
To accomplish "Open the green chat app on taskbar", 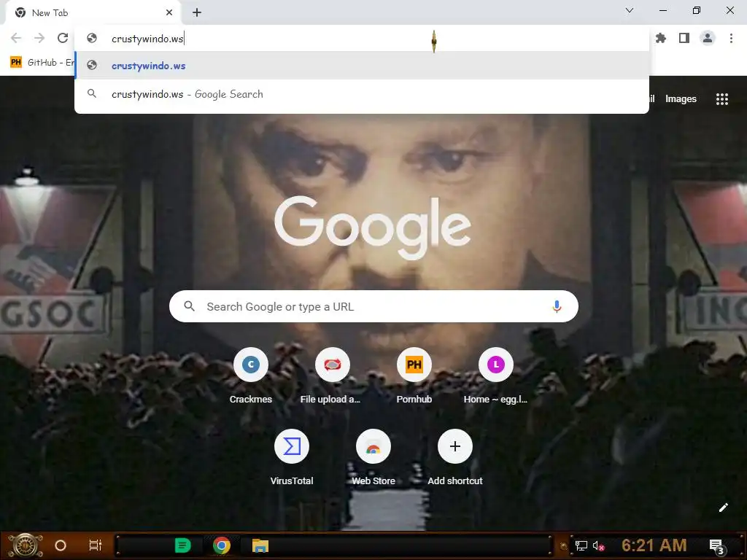I will (182, 545).
